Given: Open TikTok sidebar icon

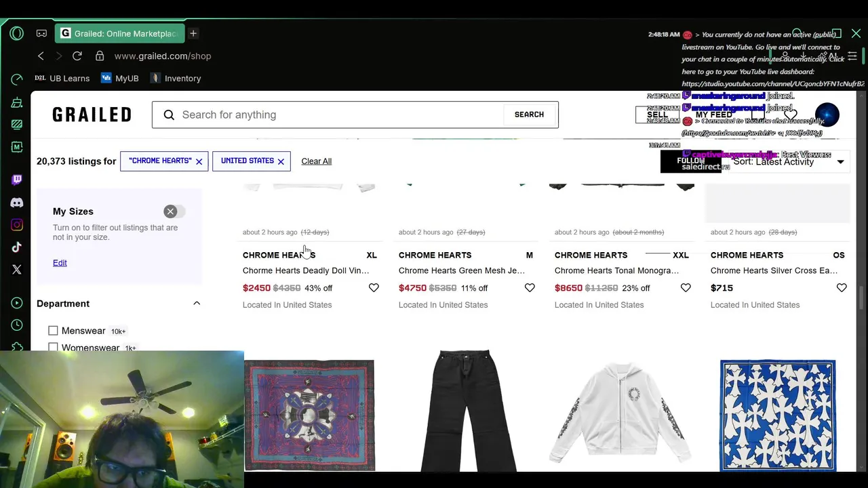Looking at the screenshot, I should [17, 247].
